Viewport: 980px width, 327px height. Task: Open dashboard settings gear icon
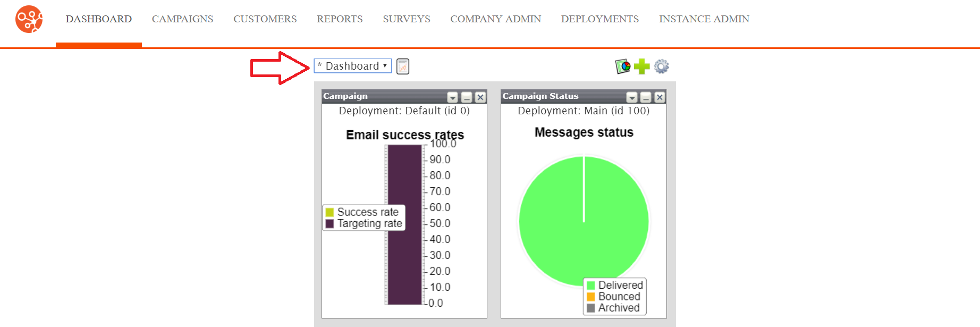coord(662,66)
